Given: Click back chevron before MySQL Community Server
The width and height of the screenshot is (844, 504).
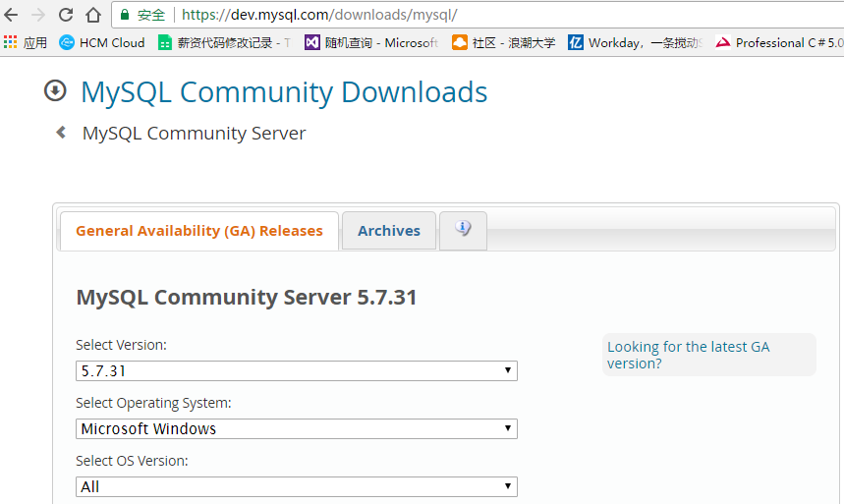Looking at the screenshot, I should click(61, 132).
